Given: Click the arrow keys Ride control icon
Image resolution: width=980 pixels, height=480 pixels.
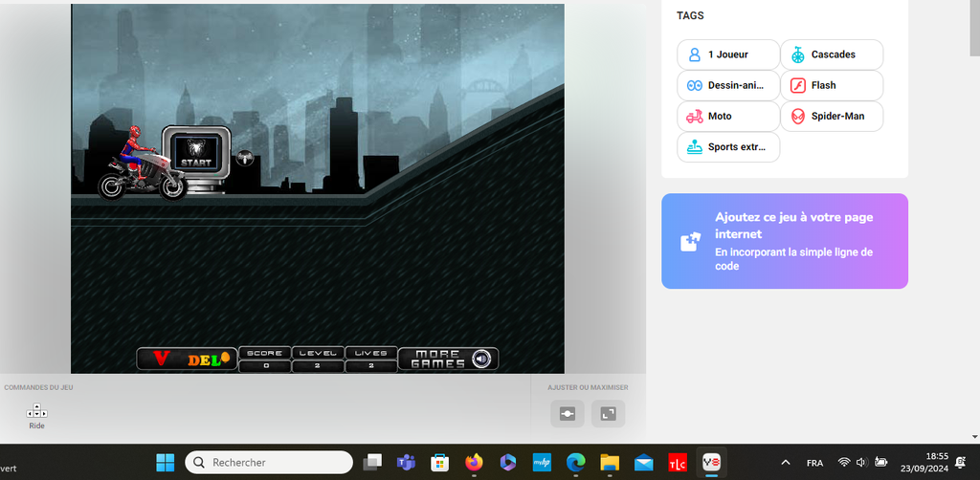Looking at the screenshot, I should (37, 411).
